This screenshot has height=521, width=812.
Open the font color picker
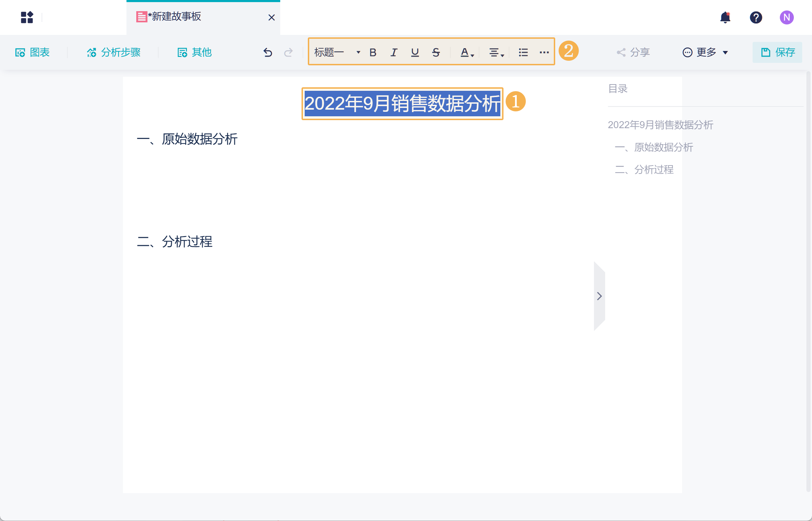point(467,52)
